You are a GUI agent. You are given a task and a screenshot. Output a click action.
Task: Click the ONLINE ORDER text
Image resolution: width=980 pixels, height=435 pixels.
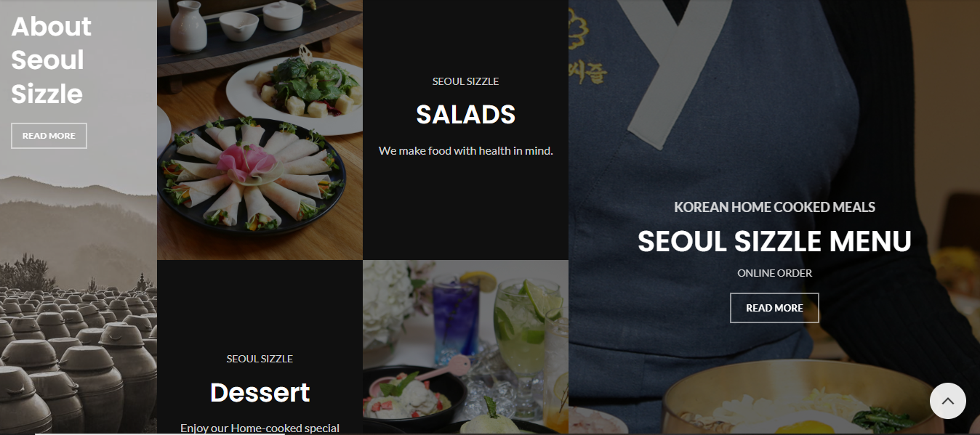click(774, 273)
